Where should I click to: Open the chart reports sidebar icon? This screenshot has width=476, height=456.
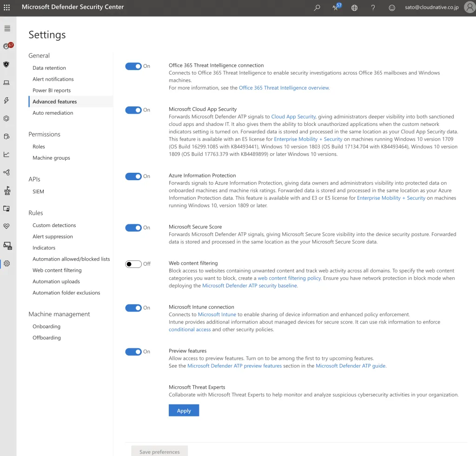7,154
